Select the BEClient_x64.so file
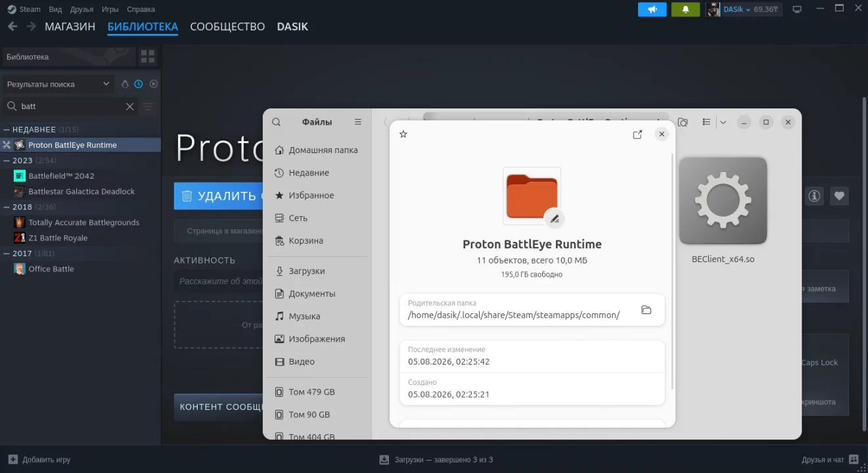This screenshot has height=473, width=868. coord(723,210)
